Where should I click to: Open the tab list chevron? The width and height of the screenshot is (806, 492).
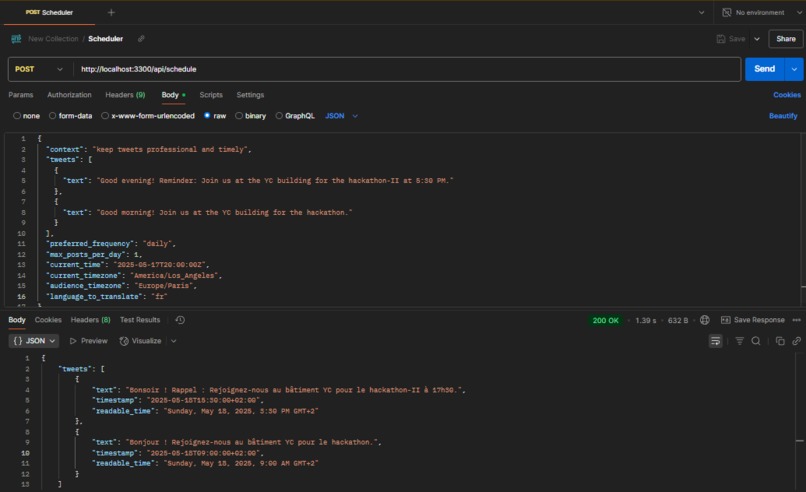pyautogui.click(x=701, y=12)
